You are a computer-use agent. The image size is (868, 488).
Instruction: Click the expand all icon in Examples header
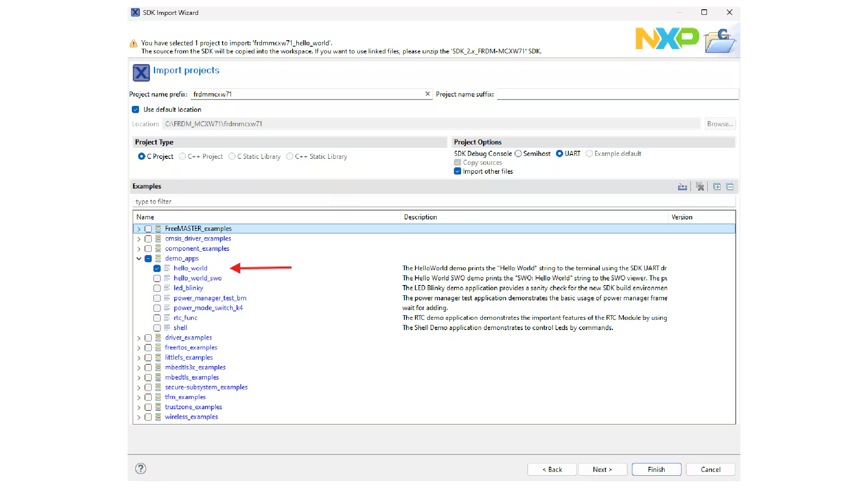[x=717, y=187]
